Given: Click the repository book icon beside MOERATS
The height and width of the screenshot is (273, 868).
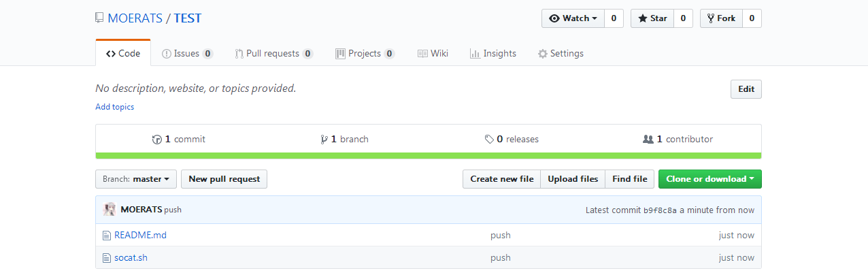Looking at the screenshot, I should click(x=100, y=18).
